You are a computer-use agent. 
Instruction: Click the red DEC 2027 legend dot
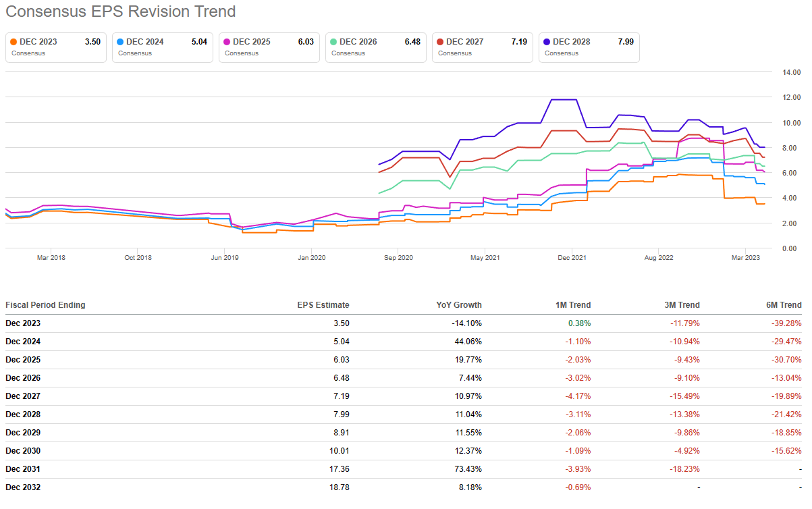pyautogui.click(x=440, y=42)
